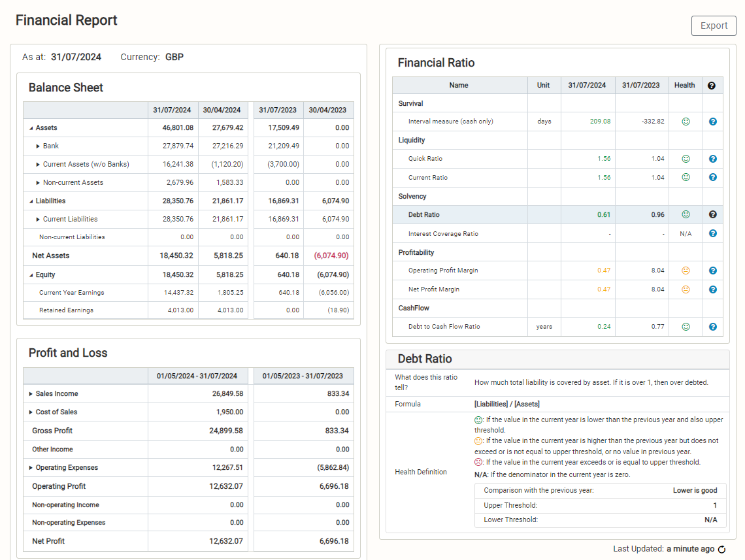Expand Current Liabilities row
745x560 pixels.
(x=38, y=220)
